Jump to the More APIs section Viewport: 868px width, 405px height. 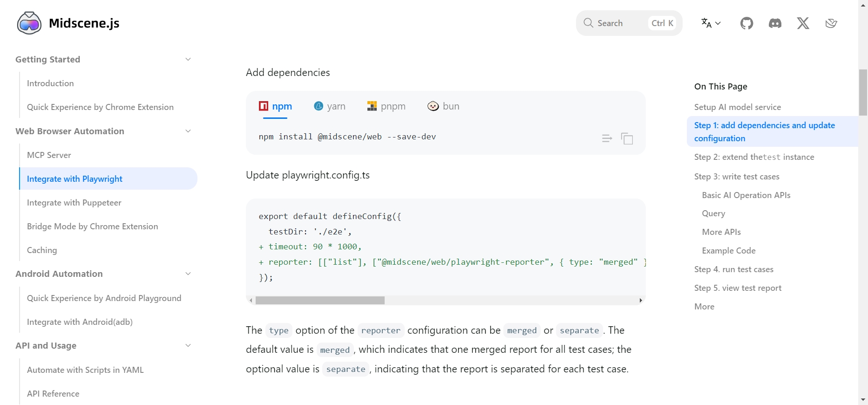[x=721, y=232]
